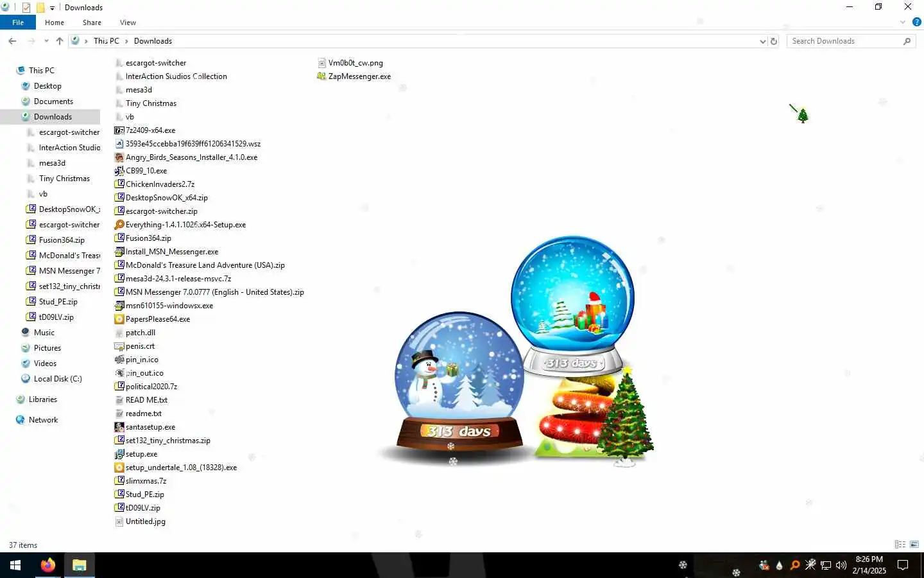This screenshot has width=924, height=578.
Task: Select Stud_PE.zip in the sidebar tree
Action: [58, 302]
